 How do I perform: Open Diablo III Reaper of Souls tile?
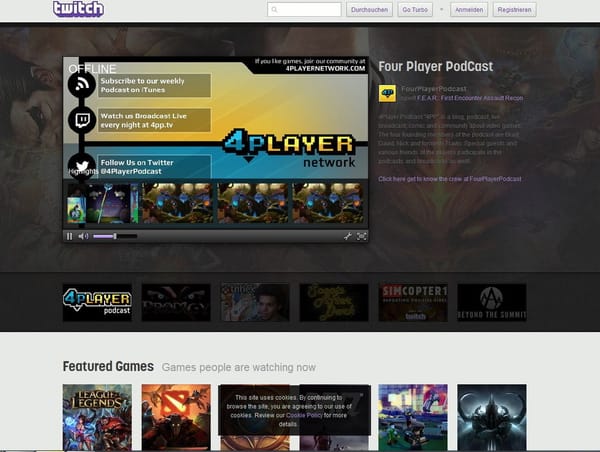(492, 418)
